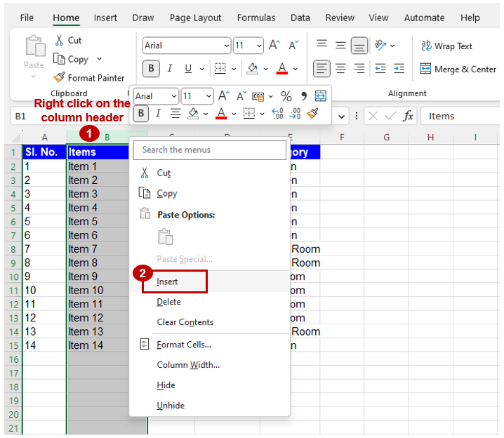The height and width of the screenshot is (438, 504).
Task: Open the File tab
Action: click(x=27, y=18)
